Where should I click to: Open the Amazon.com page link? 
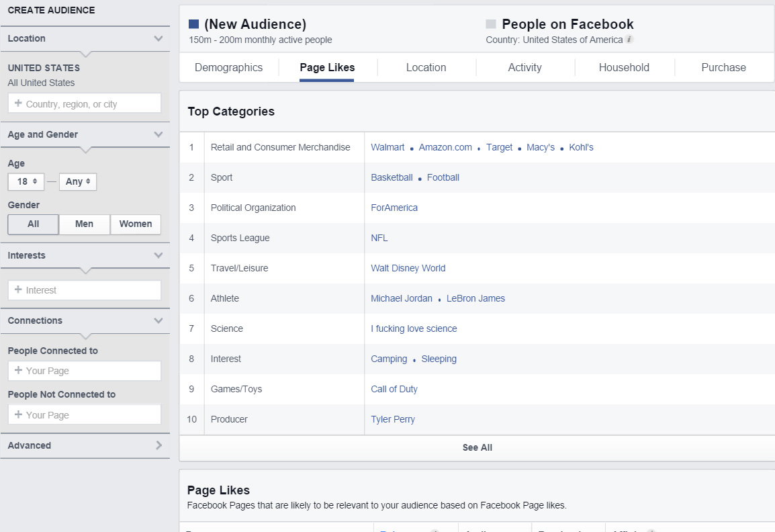(445, 147)
